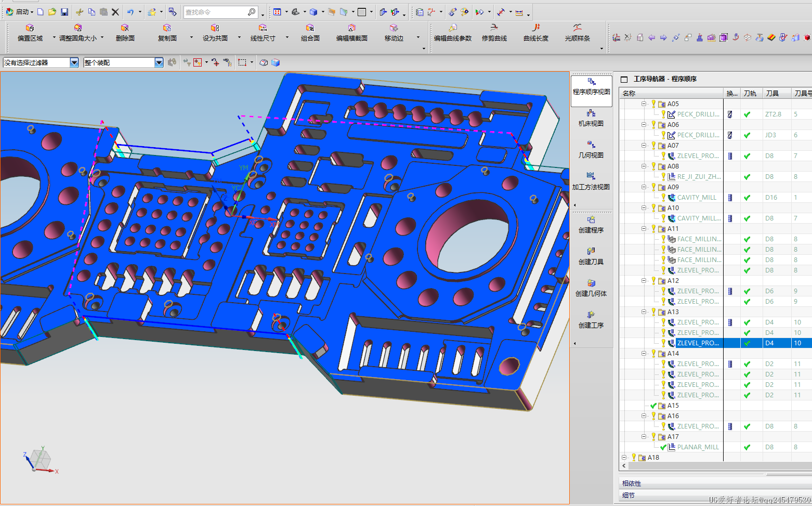812x506 pixels.
Task: Open the 编辑曲线参数 edit curve parameters tool
Action: 453,33
